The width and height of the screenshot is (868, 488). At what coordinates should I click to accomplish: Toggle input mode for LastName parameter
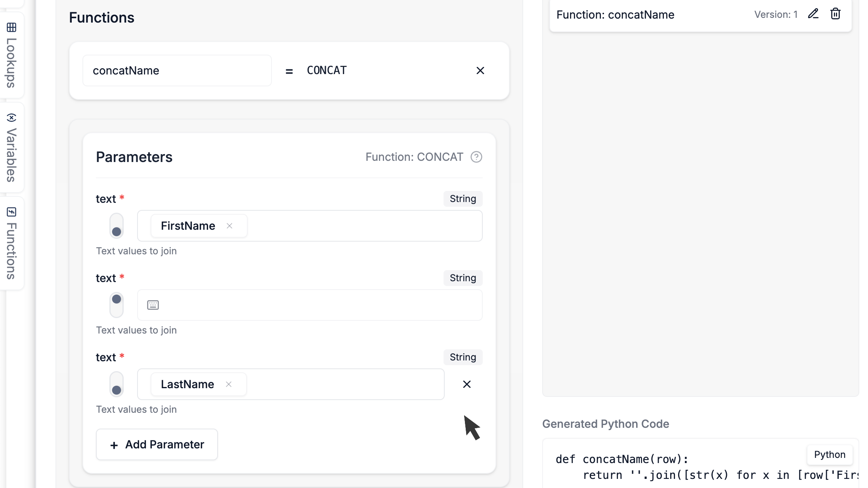[117, 384]
